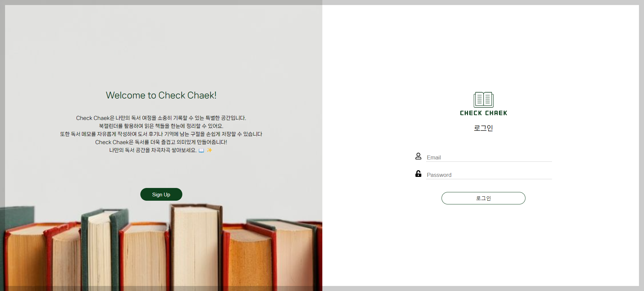Viewport: 644px width, 291px height.
Task: Click the open book logo icon
Action: [x=484, y=100]
